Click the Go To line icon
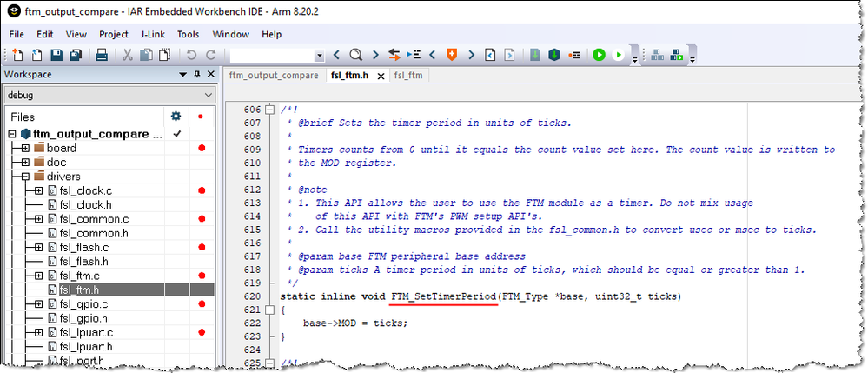868x373 pixels. 414,55
